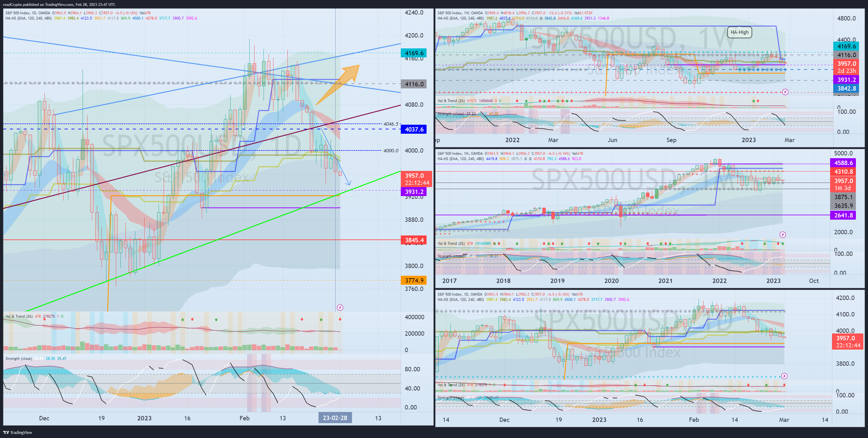868x438 pixels.
Task: Click the red 3957.0 label with 2d 23h countdown on the weekly chart
Action: pos(847,67)
